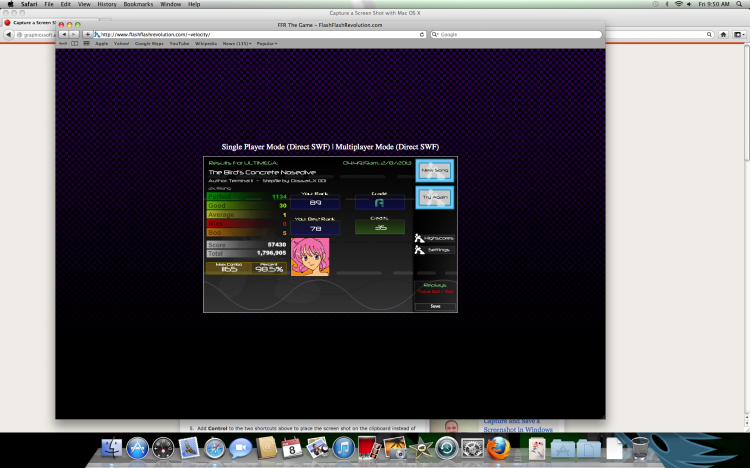Open Applications folder stack in Dock

tap(562, 448)
